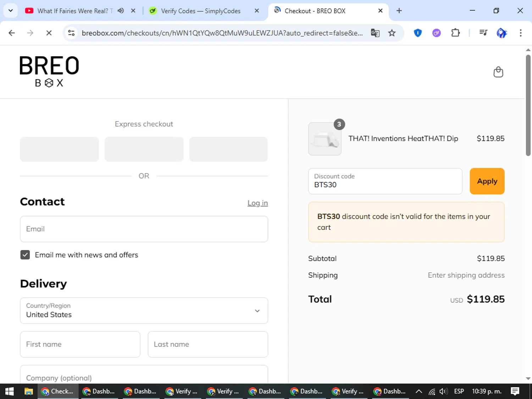Viewport: 532px width, 399px height.
Task: Focus the Company (optional) field
Action: coord(144,375)
